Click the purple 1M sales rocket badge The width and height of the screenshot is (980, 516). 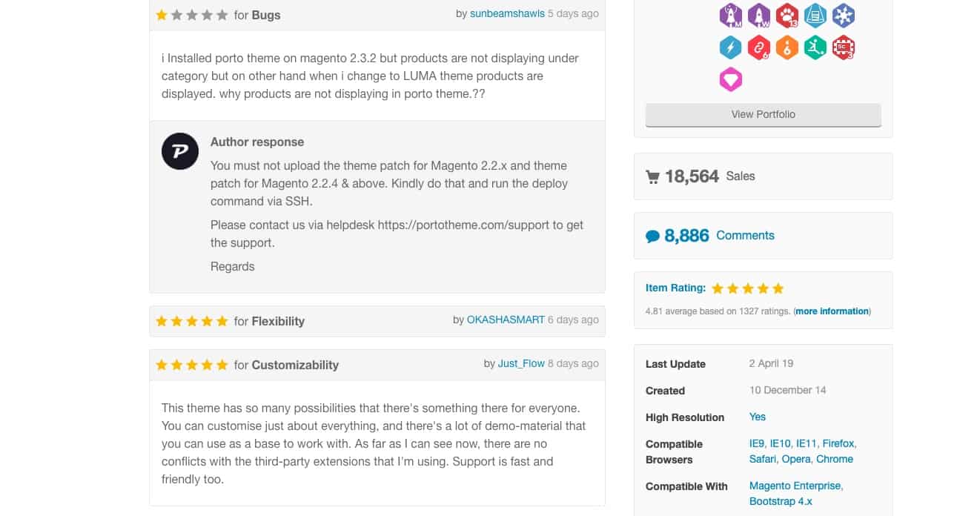pos(731,15)
